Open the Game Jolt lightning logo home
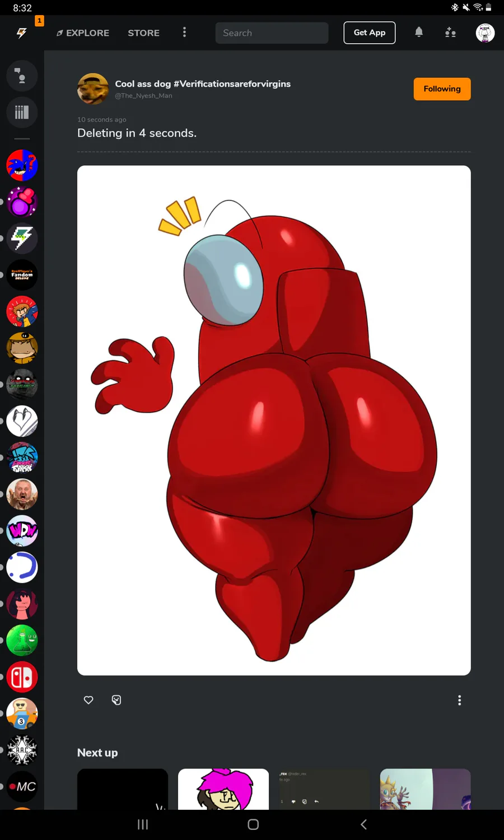Image resolution: width=504 pixels, height=840 pixels. pyautogui.click(x=22, y=33)
